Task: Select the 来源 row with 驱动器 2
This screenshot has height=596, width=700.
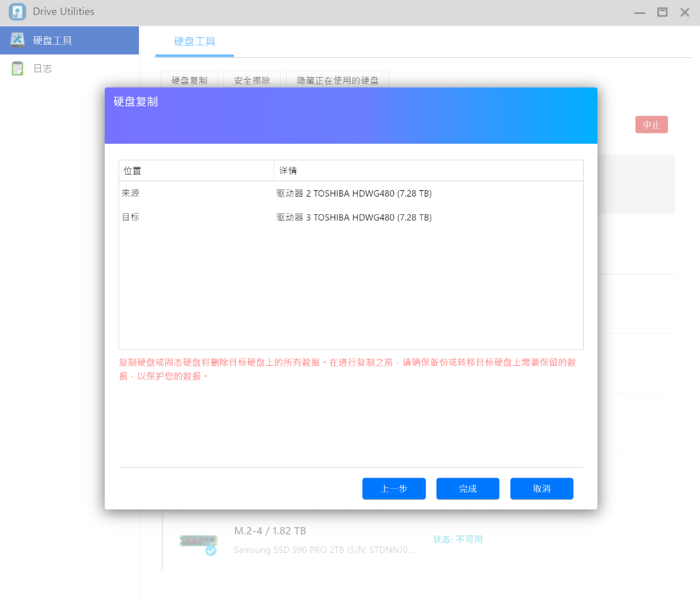Action: (351, 193)
